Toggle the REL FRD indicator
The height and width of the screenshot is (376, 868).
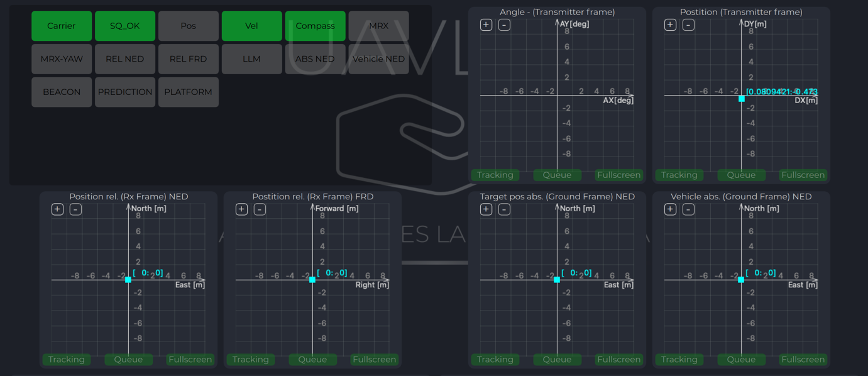point(189,59)
